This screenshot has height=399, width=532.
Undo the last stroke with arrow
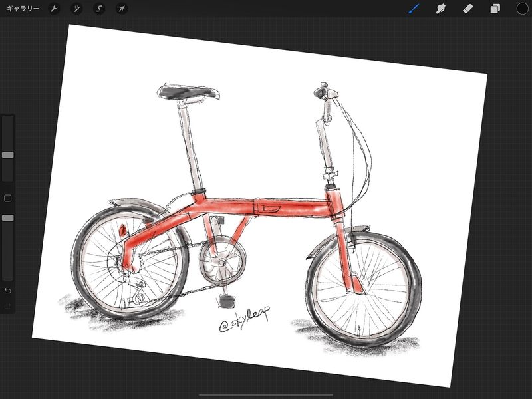(7, 291)
